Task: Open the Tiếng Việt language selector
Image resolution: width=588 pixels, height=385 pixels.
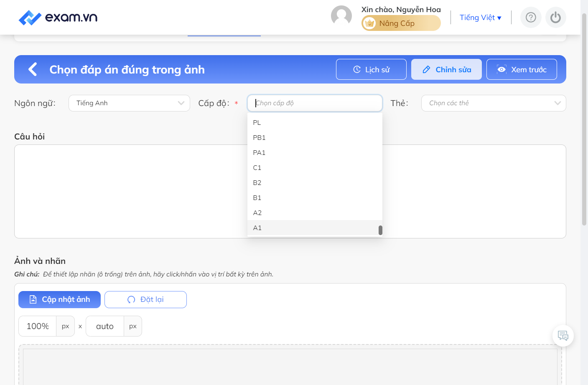Action: pyautogui.click(x=480, y=18)
